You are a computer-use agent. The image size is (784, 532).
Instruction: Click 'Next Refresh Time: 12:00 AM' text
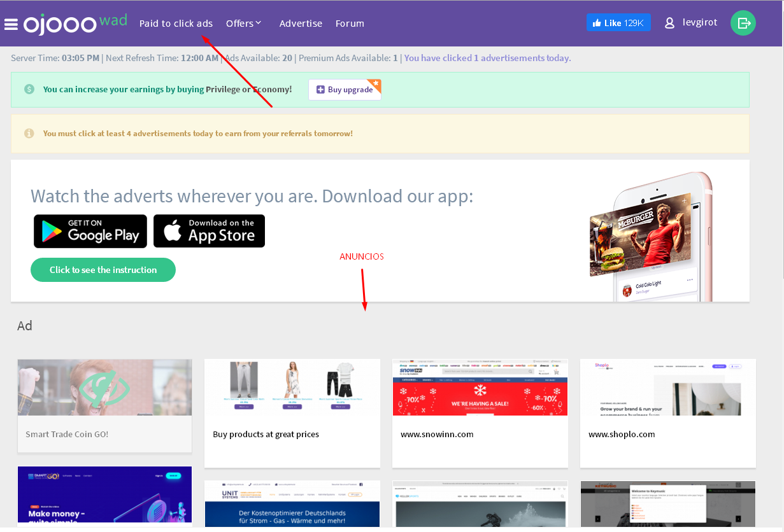162,58
